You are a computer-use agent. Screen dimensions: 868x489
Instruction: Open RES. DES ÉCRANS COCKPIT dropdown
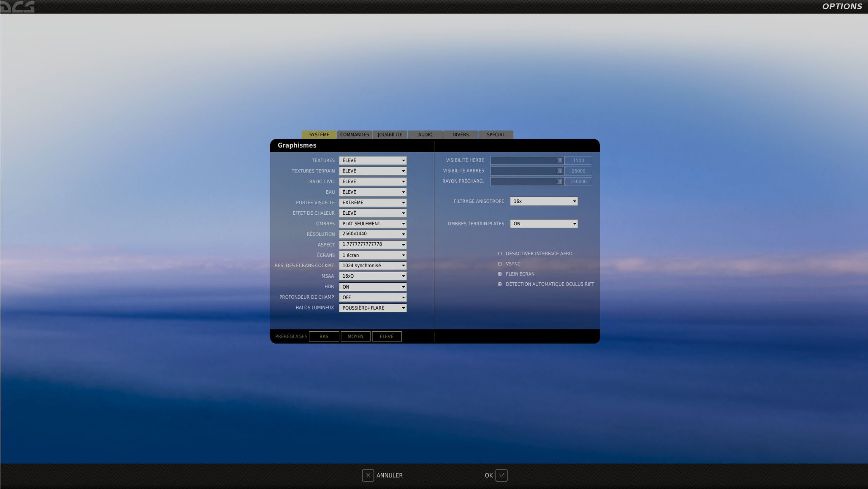click(372, 266)
